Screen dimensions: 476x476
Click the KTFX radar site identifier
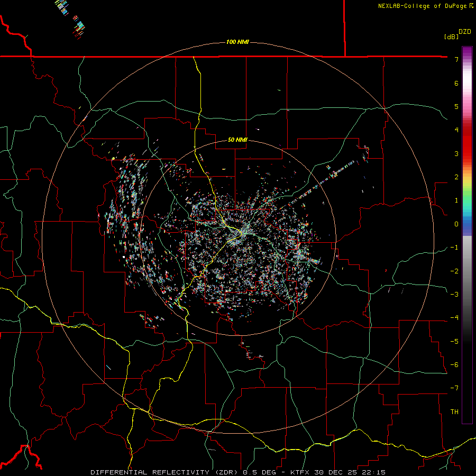(x=300, y=472)
